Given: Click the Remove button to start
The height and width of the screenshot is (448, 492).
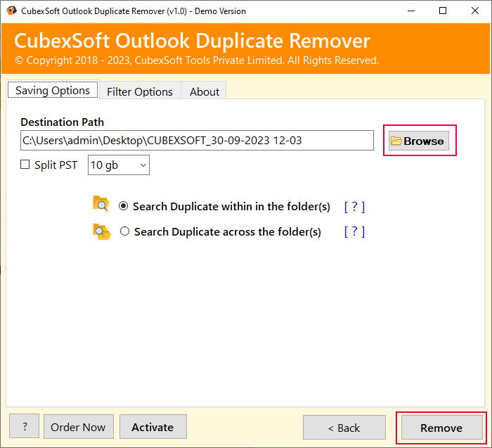Looking at the screenshot, I should pyautogui.click(x=442, y=428).
